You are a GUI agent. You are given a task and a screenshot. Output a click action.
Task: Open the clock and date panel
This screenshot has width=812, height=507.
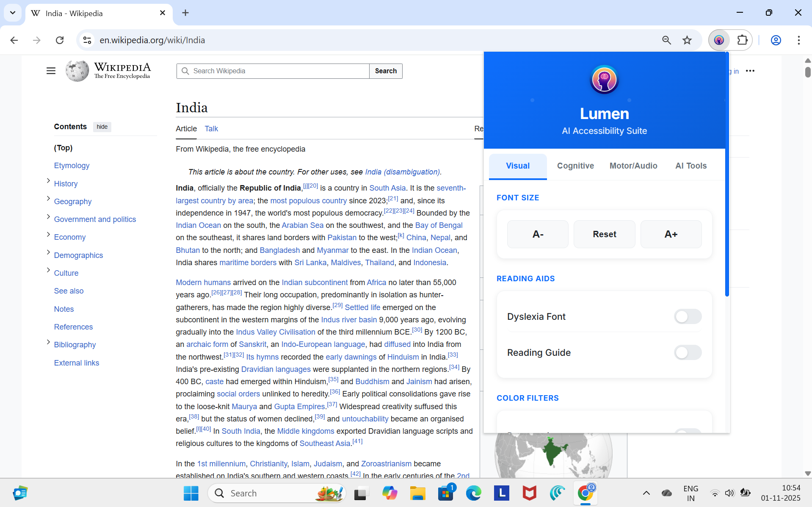point(780,493)
